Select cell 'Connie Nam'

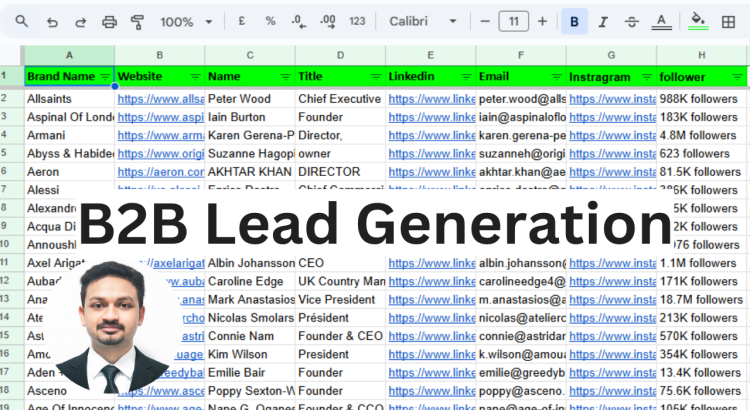coord(250,336)
